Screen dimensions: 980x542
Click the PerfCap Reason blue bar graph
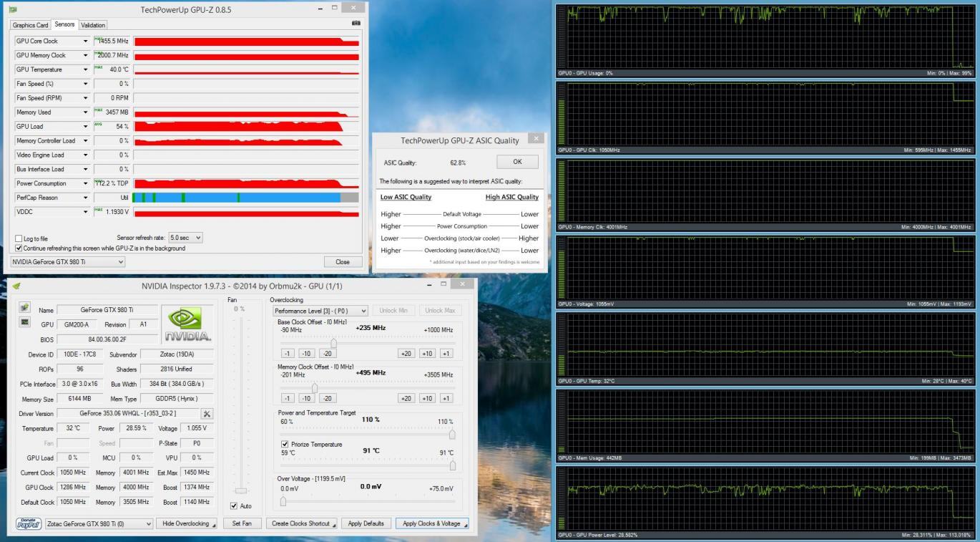point(246,198)
